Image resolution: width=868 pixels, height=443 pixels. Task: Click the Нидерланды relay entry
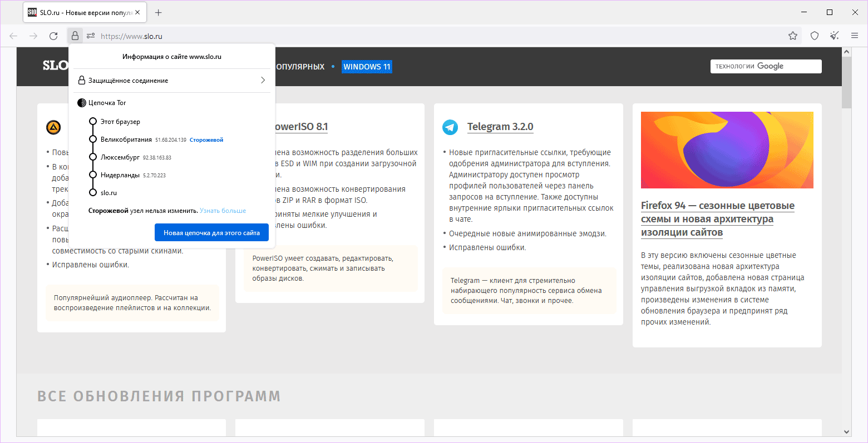click(120, 175)
